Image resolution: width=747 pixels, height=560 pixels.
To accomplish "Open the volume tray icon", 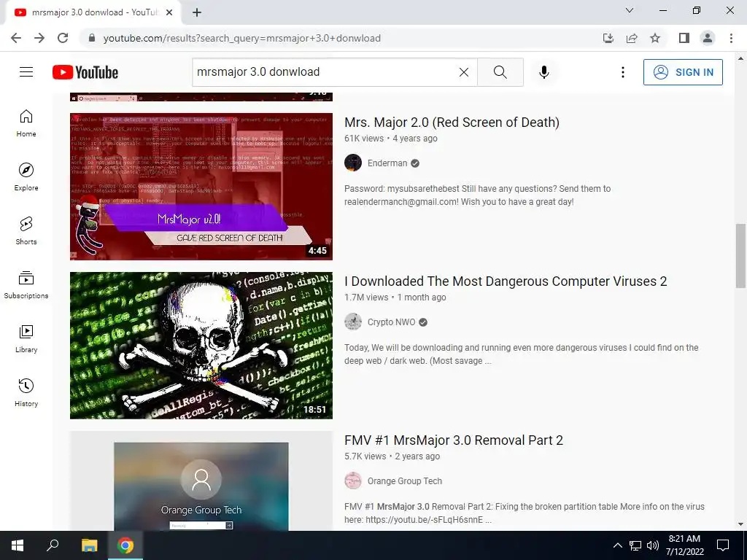I will click(653, 545).
